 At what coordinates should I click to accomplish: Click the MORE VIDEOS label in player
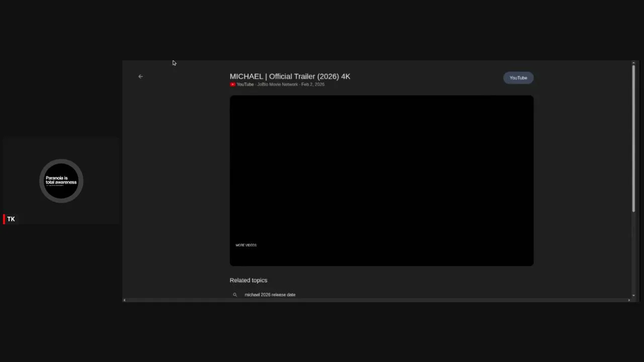coord(246,245)
